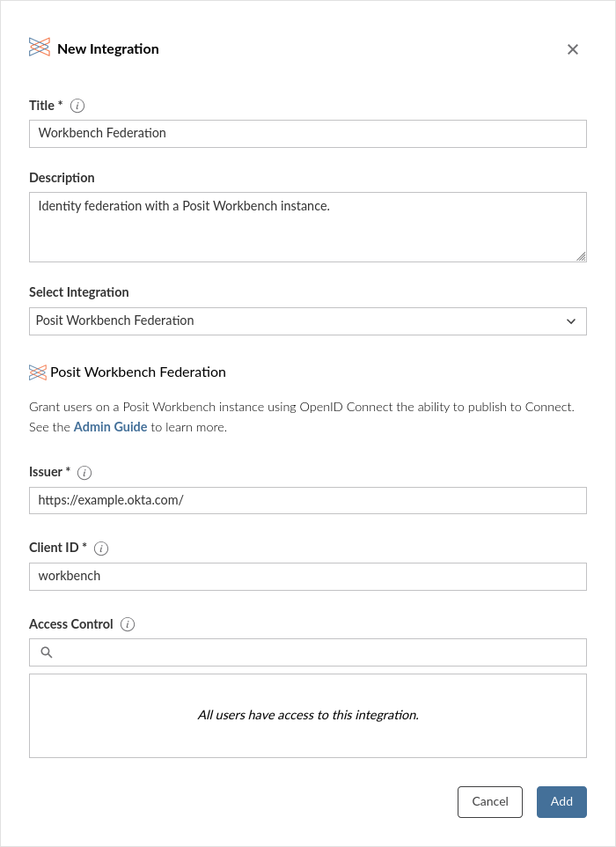This screenshot has width=616, height=847.
Task: Click the Workbench Federation title field
Action: pos(308,133)
